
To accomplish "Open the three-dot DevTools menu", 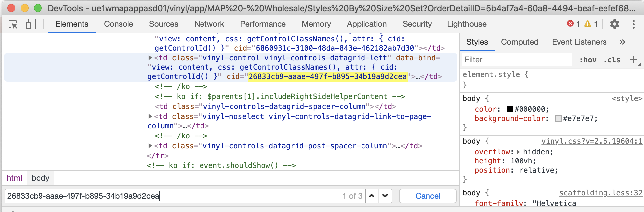I will pos(633,24).
